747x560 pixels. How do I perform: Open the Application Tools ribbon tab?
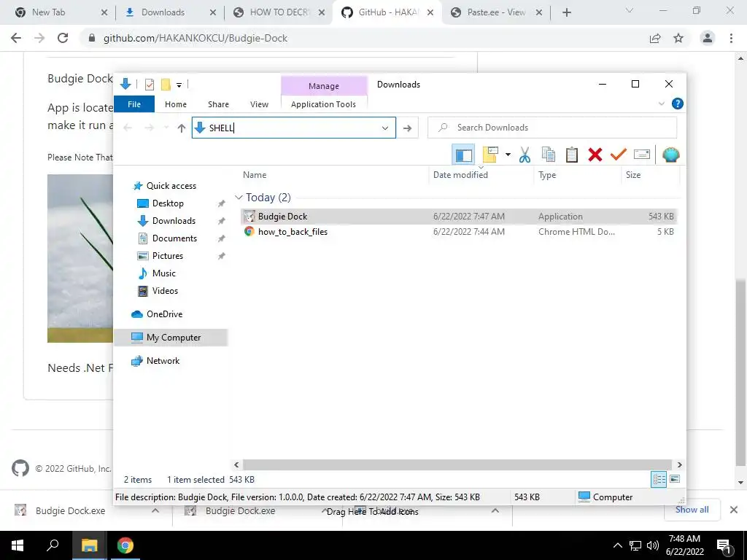pyautogui.click(x=323, y=104)
